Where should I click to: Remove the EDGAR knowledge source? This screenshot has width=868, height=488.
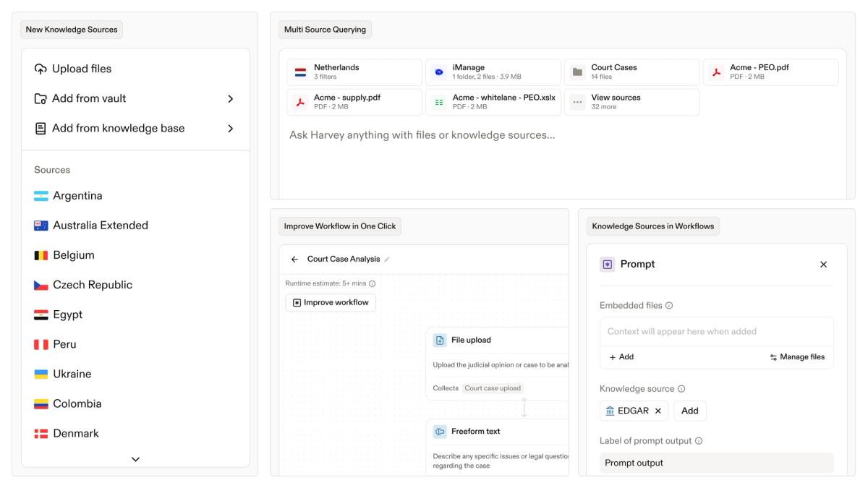[x=658, y=411]
